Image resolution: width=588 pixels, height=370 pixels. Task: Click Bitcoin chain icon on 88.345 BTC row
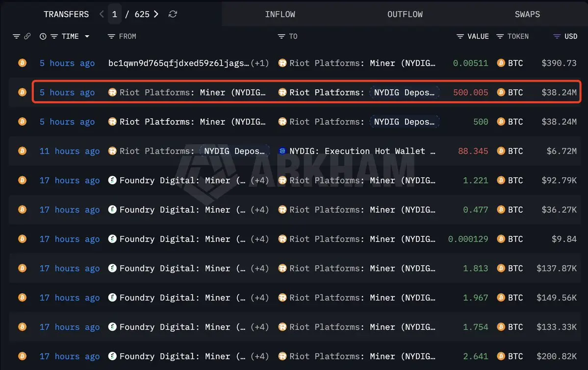click(23, 151)
